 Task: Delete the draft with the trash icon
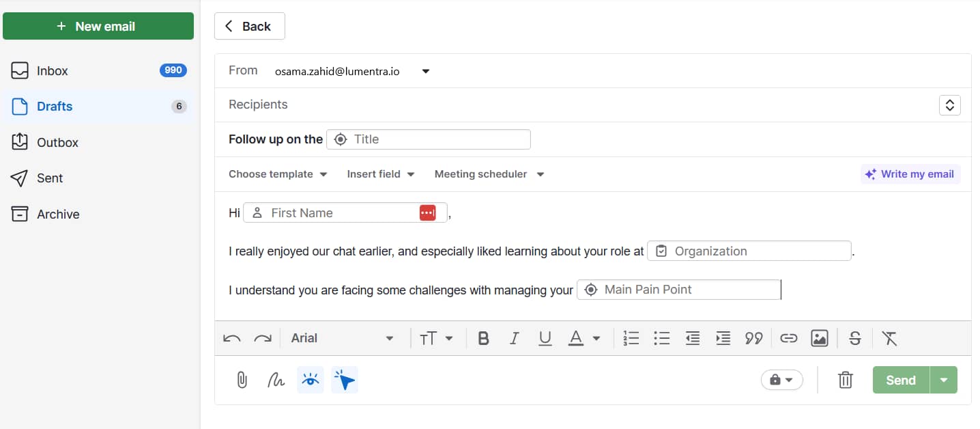[845, 380]
